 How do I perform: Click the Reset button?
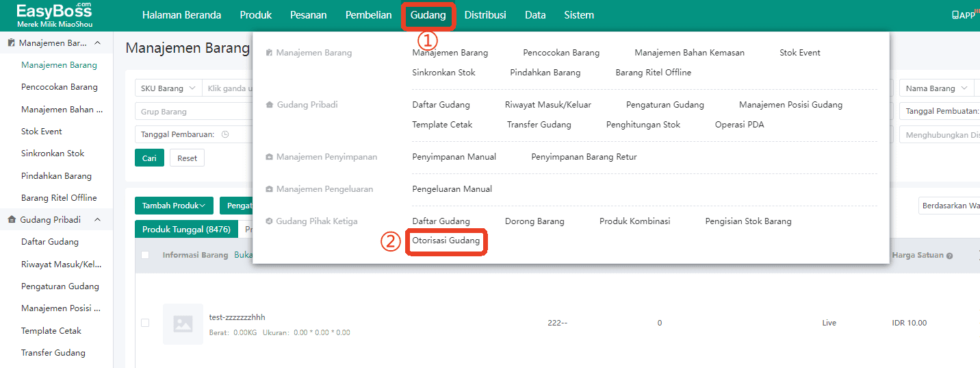click(x=187, y=158)
